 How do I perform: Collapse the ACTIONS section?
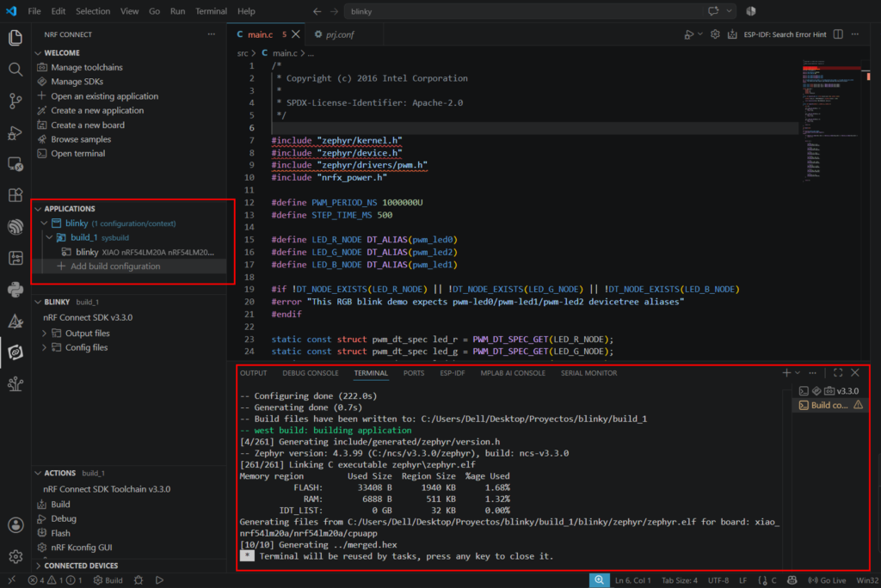pos(38,473)
